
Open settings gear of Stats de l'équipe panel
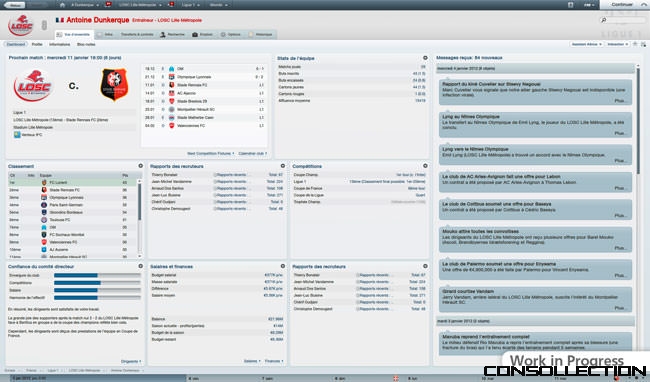[425, 58]
